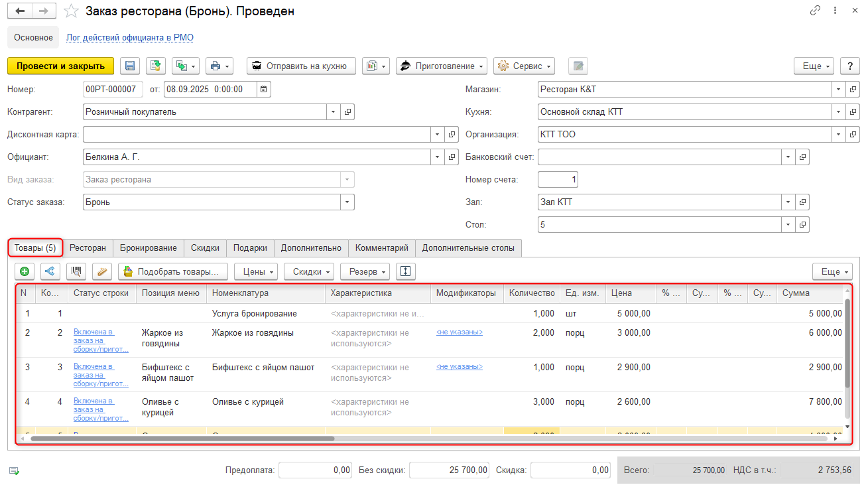This screenshot has height=489, width=868.
Task: Click the grayed edit icon after Сервис
Action: point(578,66)
